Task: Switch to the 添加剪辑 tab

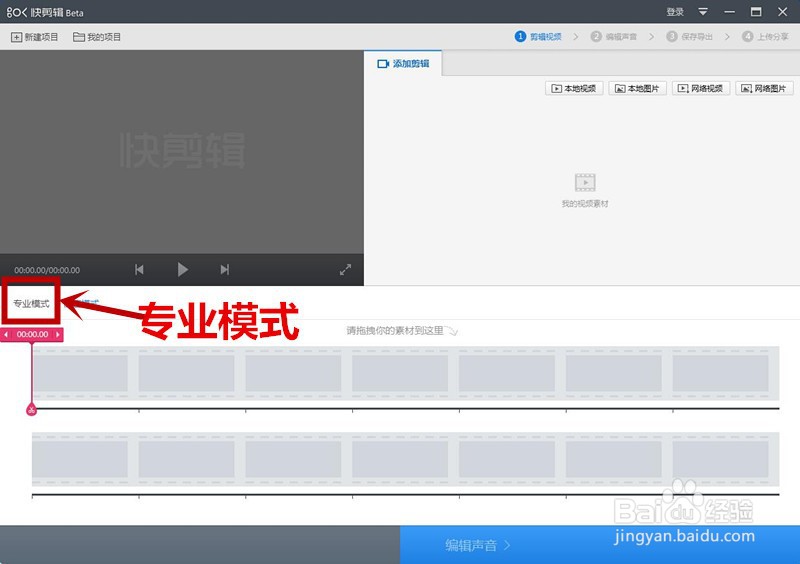Action: click(x=403, y=64)
